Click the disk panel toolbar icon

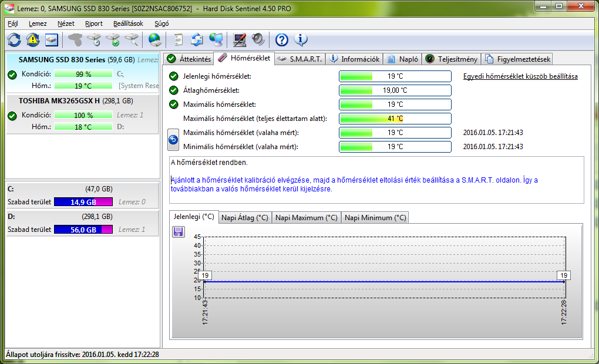[x=52, y=40]
